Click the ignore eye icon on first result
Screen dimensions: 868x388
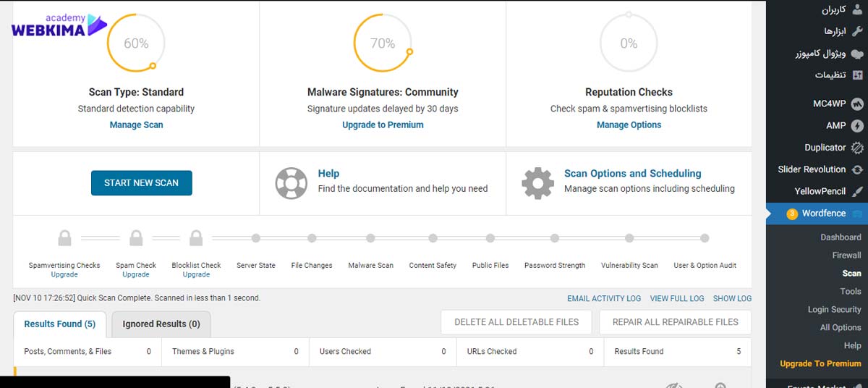(674, 387)
